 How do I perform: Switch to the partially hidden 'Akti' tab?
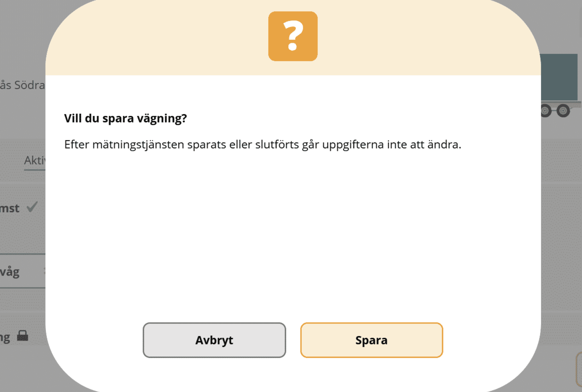(34, 160)
